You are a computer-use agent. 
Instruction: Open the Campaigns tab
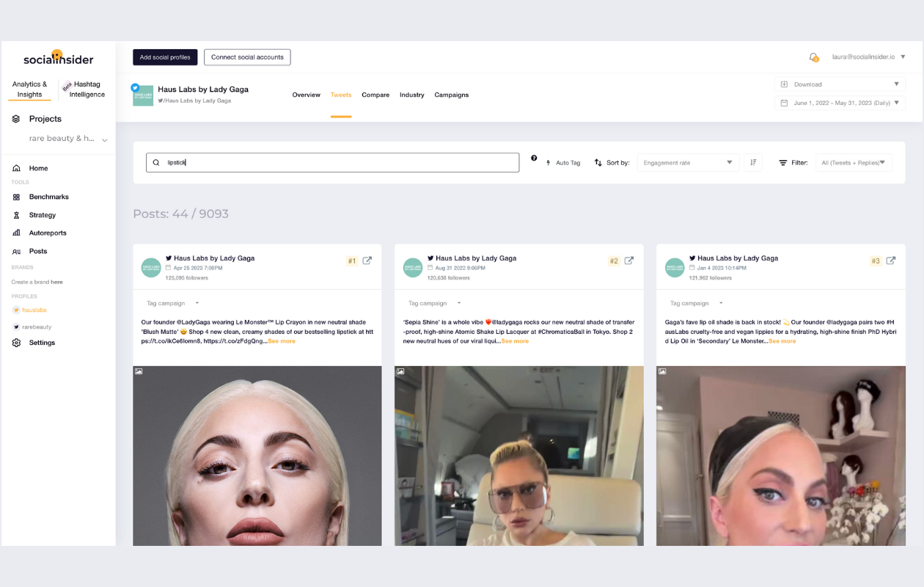[452, 95]
